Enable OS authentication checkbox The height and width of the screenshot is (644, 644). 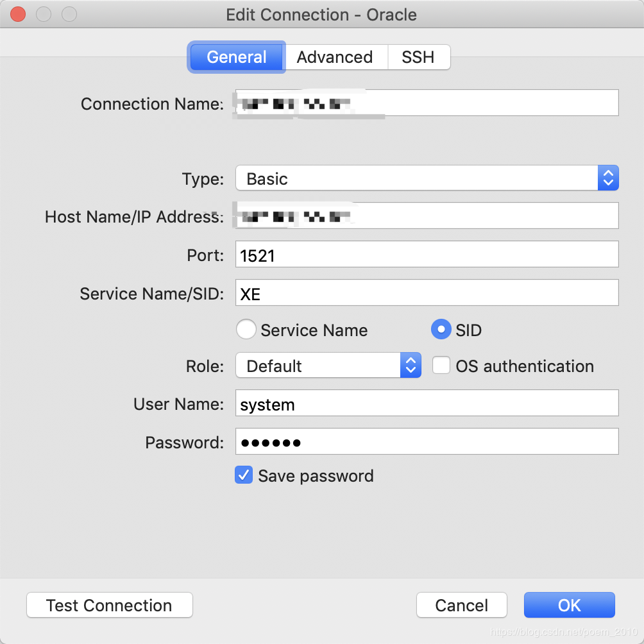[x=441, y=365]
